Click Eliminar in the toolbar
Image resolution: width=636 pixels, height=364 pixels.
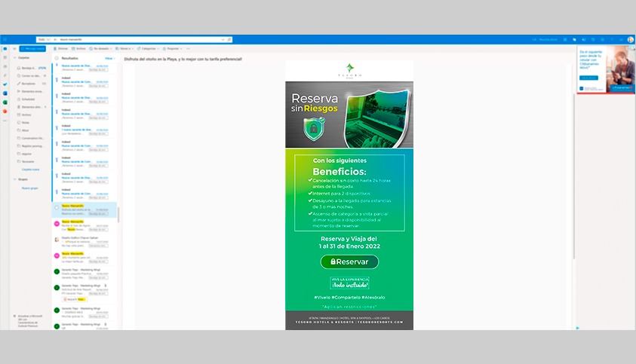(61, 48)
